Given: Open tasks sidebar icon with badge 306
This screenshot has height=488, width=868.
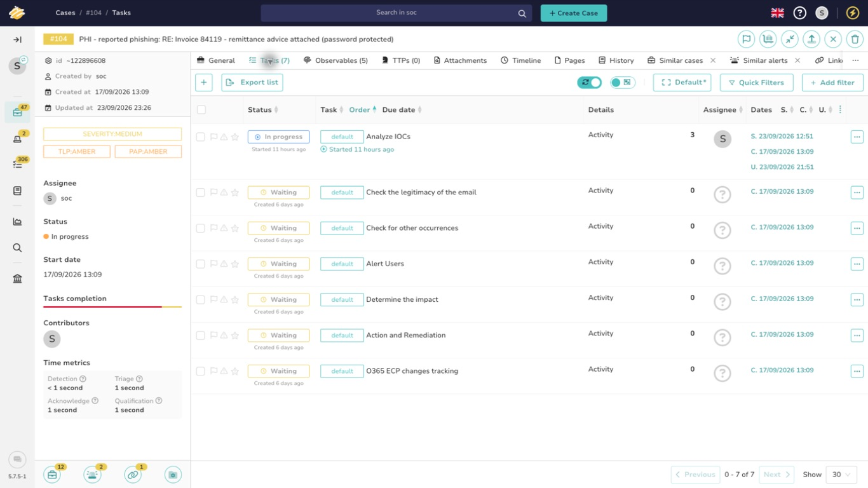Looking at the screenshot, I should [17, 164].
